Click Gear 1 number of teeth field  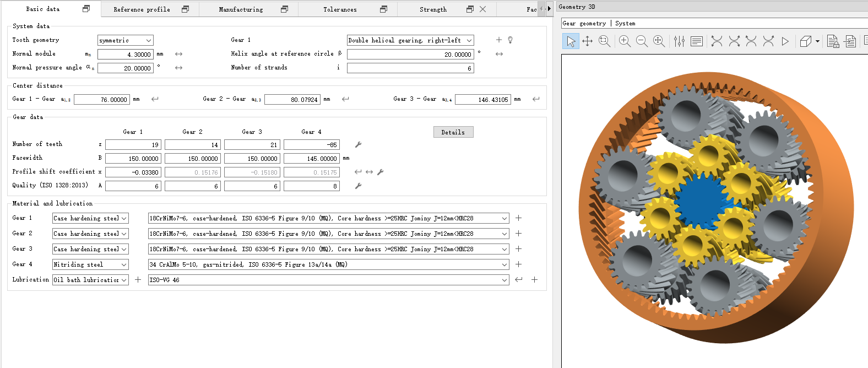tap(133, 145)
